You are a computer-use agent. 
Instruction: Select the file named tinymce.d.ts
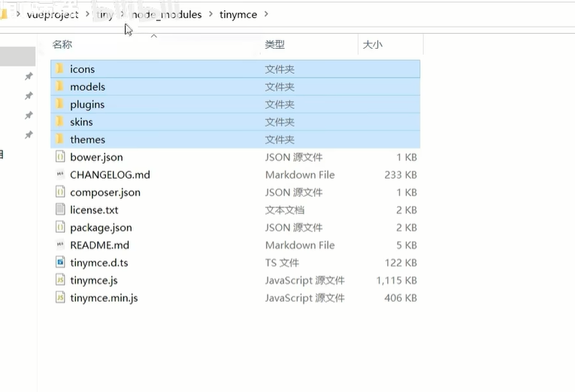click(x=99, y=263)
